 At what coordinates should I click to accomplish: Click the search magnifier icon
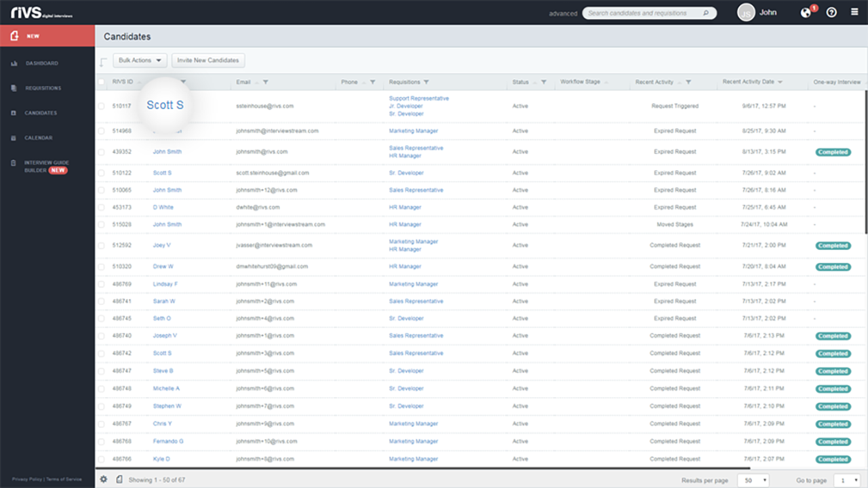pos(706,13)
